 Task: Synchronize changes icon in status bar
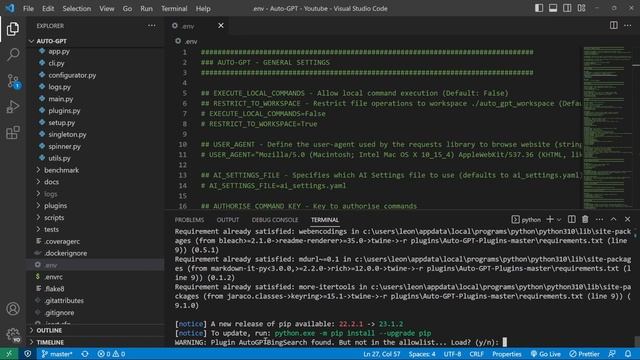point(85,354)
